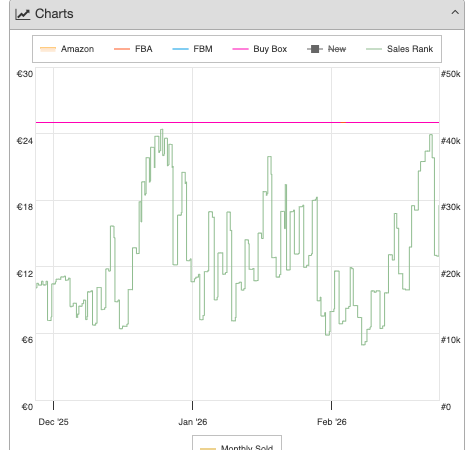Collapse the Charts panel with chevron
This screenshot has height=450, width=474.
coord(455,13)
